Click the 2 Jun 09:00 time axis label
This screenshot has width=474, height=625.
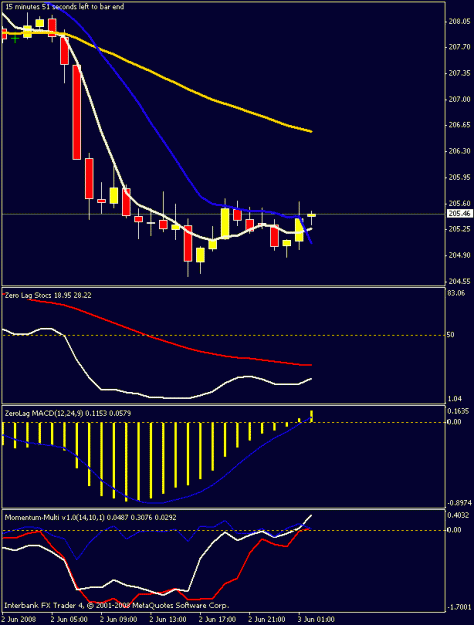pos(118,619)
